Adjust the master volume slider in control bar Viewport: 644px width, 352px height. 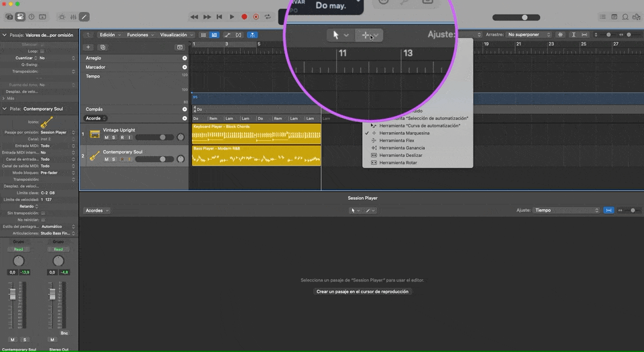click(x=517, y=17)
